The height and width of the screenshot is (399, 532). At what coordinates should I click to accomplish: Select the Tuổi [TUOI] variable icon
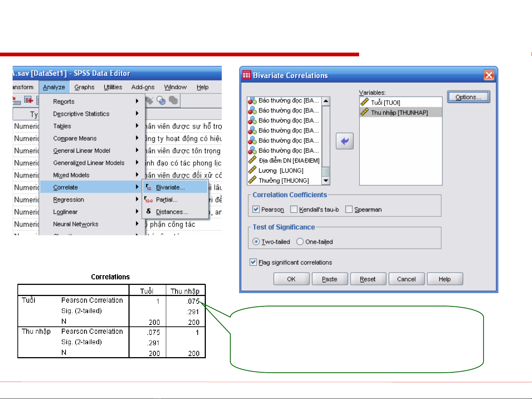click(365, 102)
